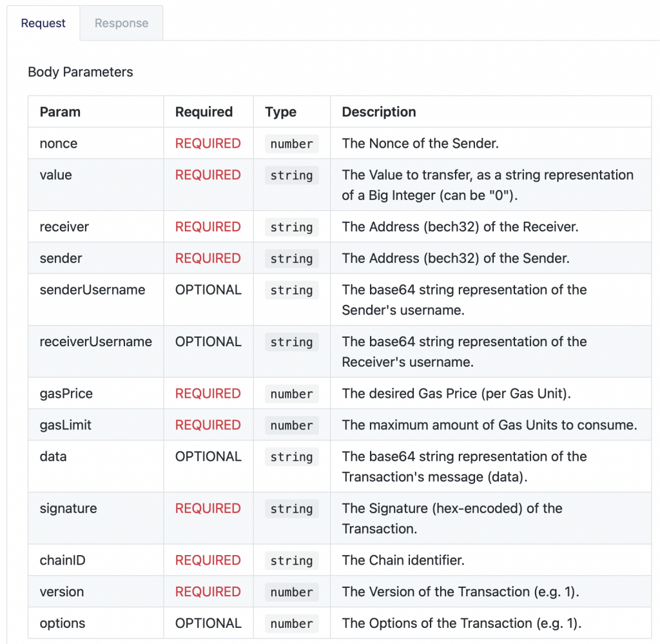Click the gasPrice parameter name
660x644 pixels.
(65, 393)
